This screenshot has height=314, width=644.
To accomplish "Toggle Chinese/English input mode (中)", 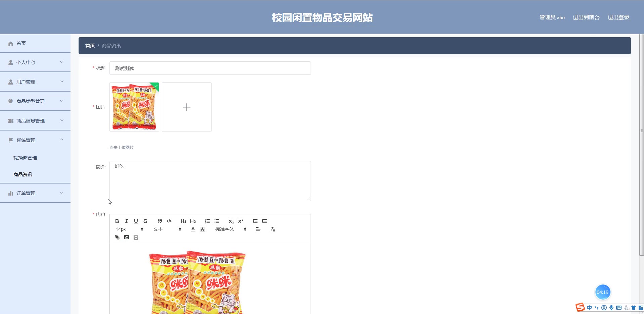I will click(x=589, y=308).
